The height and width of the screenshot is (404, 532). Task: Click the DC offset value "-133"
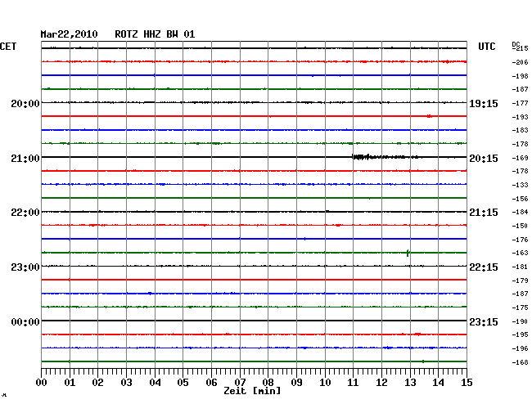(x=520, y=185)
